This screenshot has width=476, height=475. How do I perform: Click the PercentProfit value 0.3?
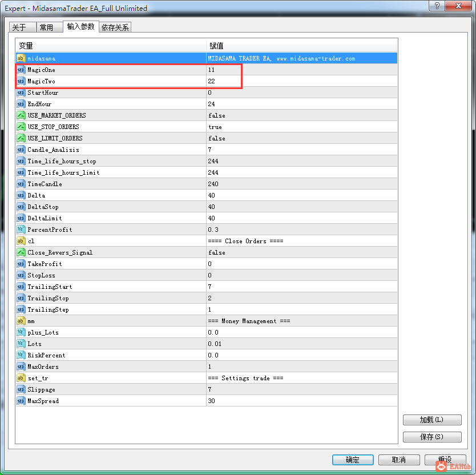213,230
